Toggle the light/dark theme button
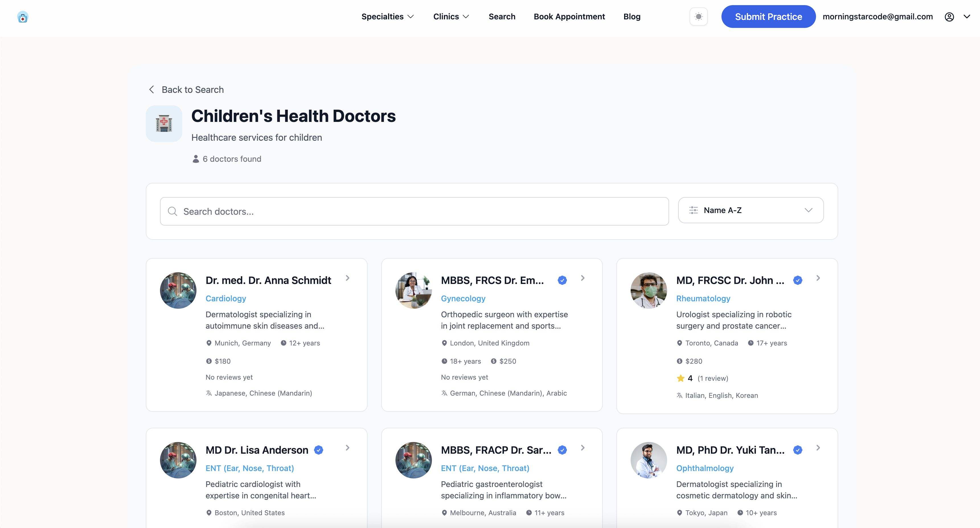 pyautogui.click(x=698, y=17)
